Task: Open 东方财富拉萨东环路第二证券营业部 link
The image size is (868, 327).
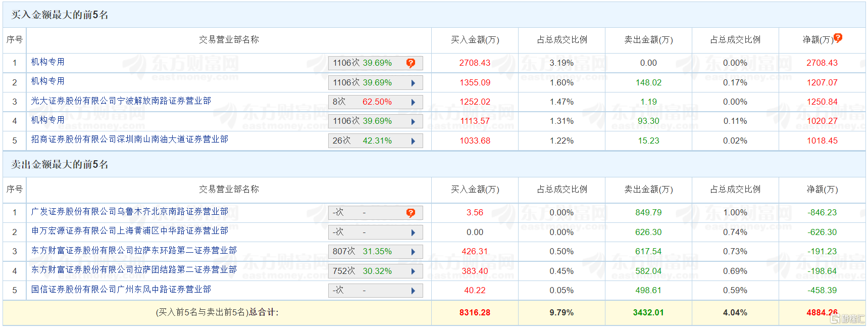Action: pyautogui.click(x=134, y=250)
